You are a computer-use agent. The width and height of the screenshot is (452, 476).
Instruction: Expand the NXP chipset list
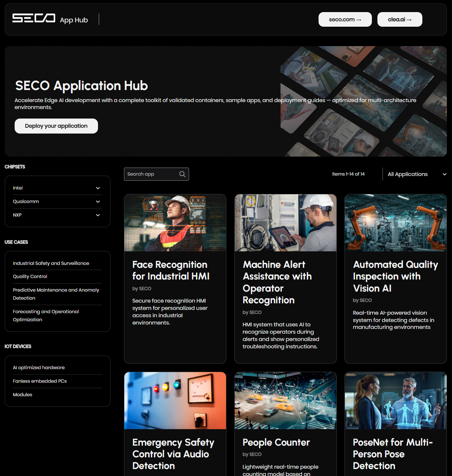coord(57,215)
